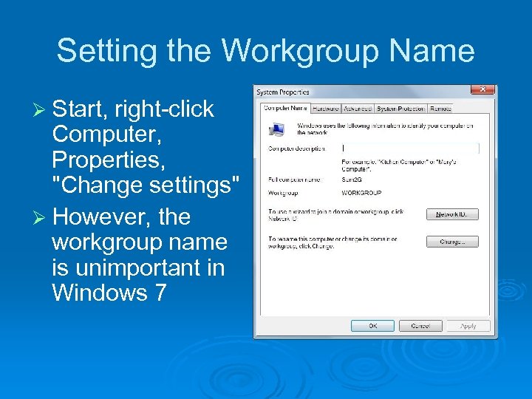Screen dimensions: 532x399
Task: Click the 'Computer description' label
Action: 297,149
